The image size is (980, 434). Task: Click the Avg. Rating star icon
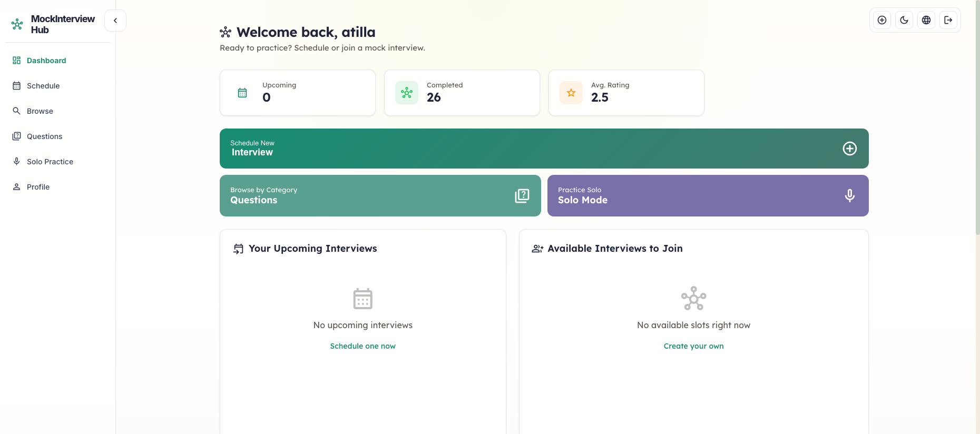571,93
